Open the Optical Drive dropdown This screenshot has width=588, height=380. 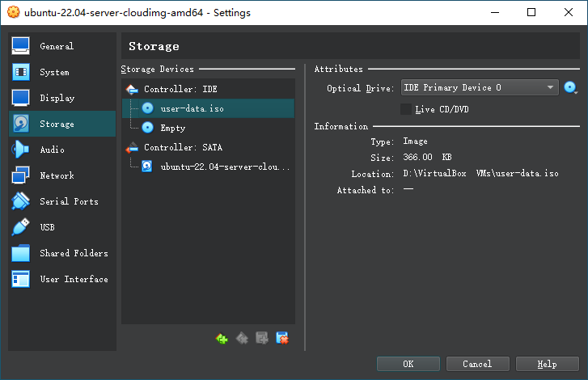click(x=480, y=87)
